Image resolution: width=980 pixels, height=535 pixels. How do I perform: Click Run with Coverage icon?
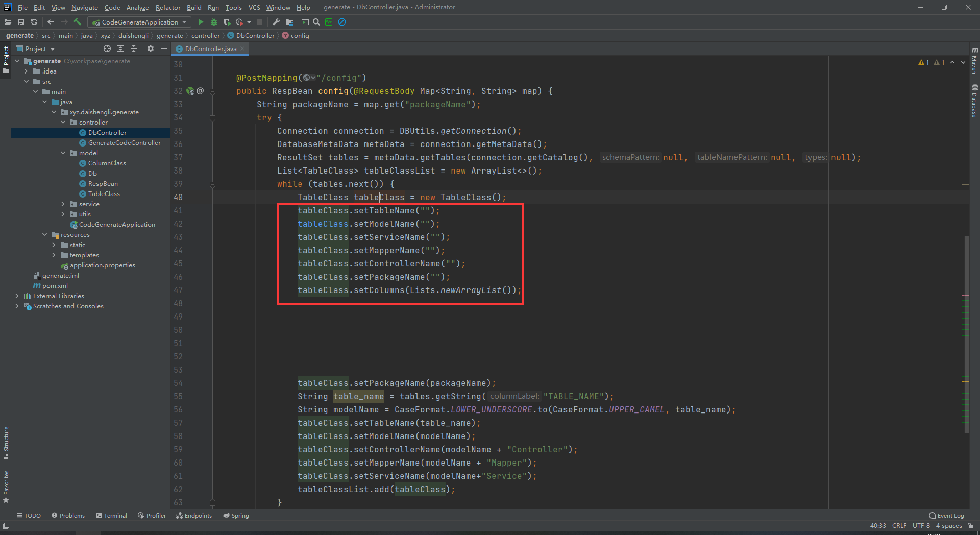227,22
